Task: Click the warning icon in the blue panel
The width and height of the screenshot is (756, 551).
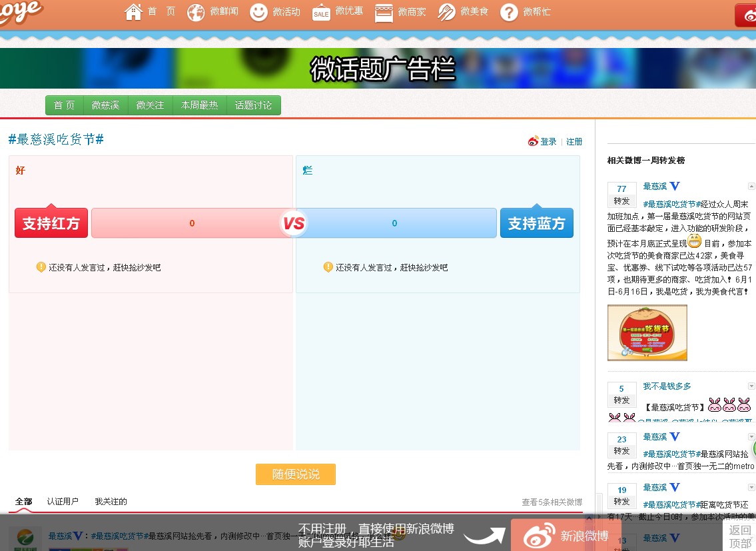Action: coord(328,267)
